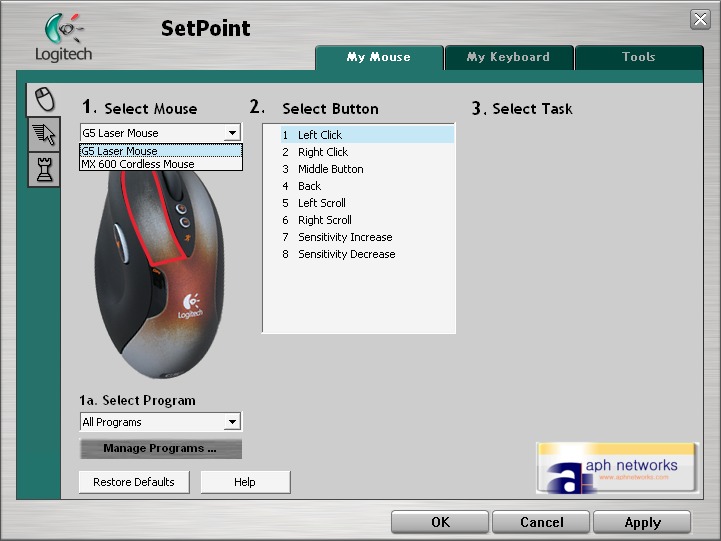Select Right Scroll in the button list
This screenshot has width=721, height=541.
coord(324,220)
